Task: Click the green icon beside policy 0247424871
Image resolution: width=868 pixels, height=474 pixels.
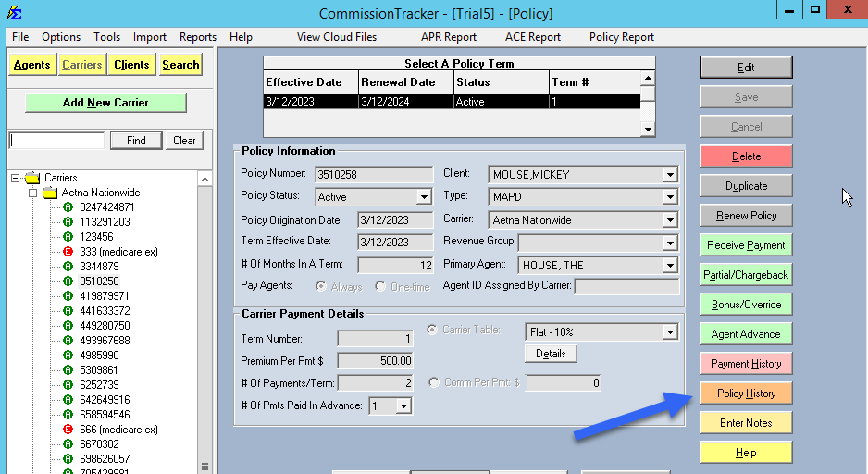Action: pos(68,207)
